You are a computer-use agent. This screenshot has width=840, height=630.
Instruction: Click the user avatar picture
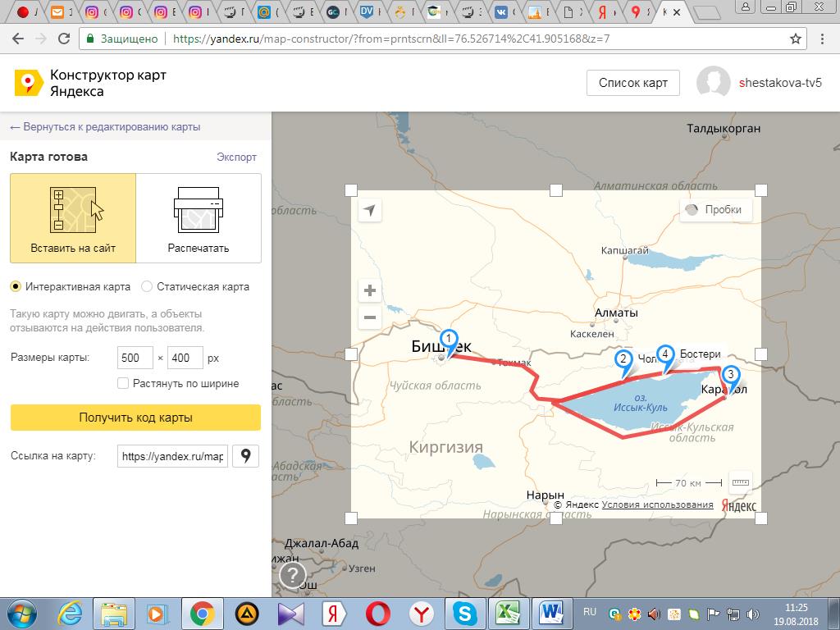tap(713, 83)
